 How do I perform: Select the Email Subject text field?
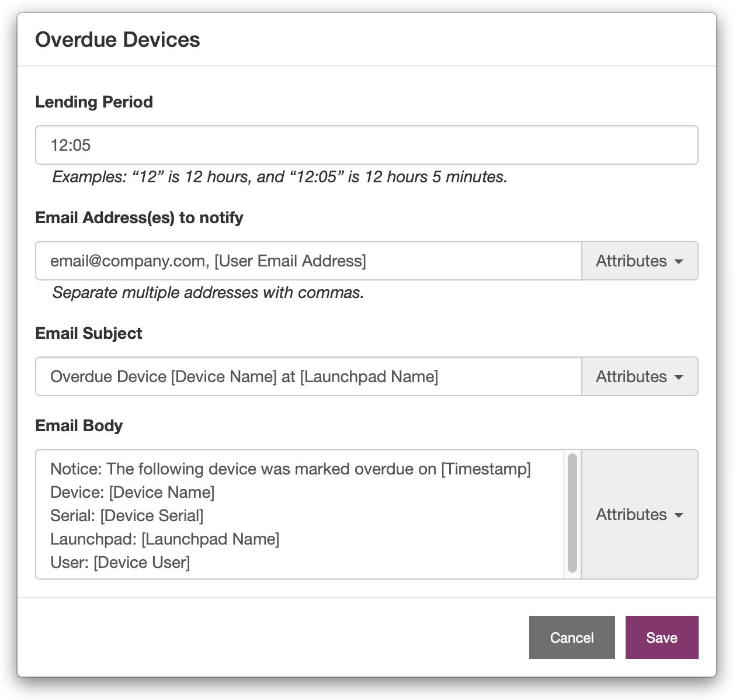(292, 377)
